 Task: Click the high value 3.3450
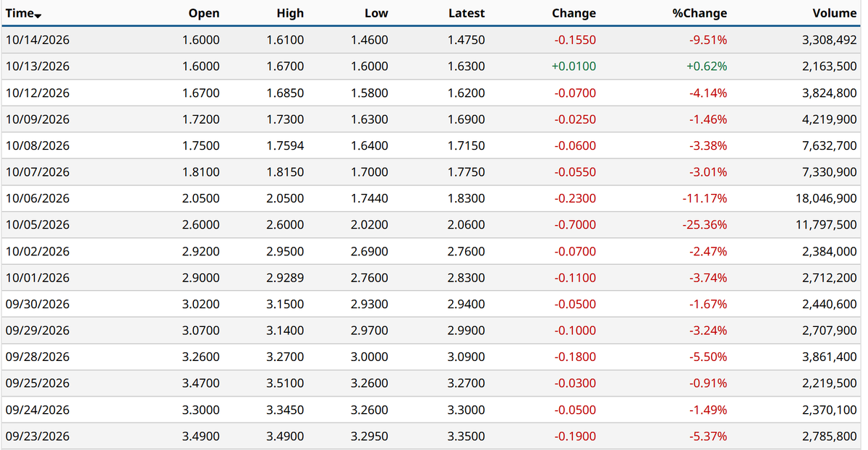pyautogui.click(x=286, y=410)
